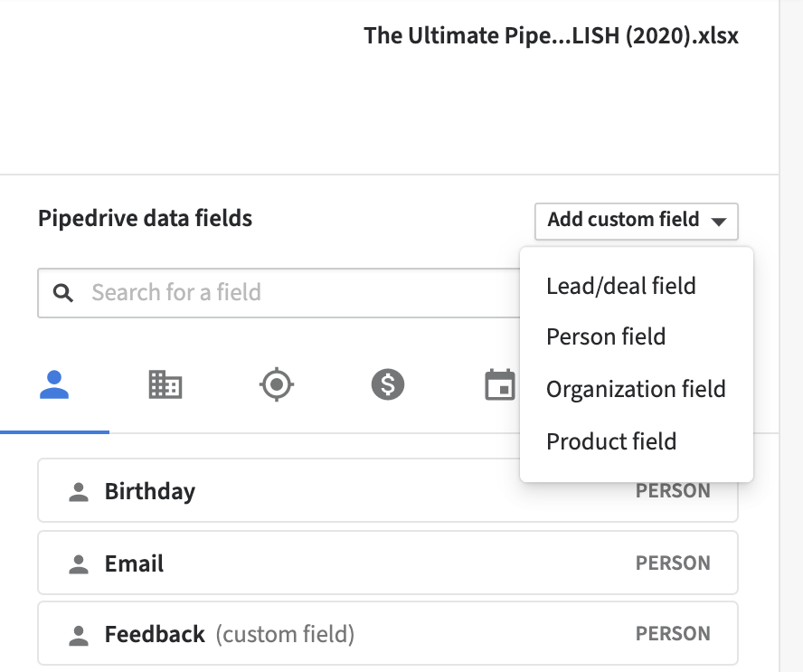Switch to the Person fields tab icon

point(55,386)
